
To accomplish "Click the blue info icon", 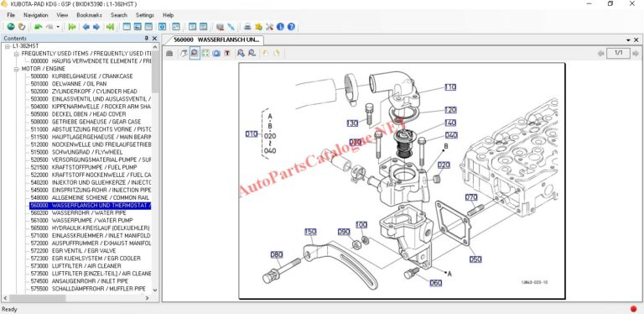I will click(281, 27).
